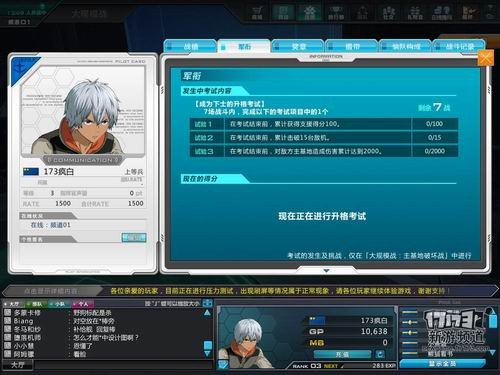Click the 283 EXP progress bar
Screen dimensions: 500x375
tap(368, 366)
